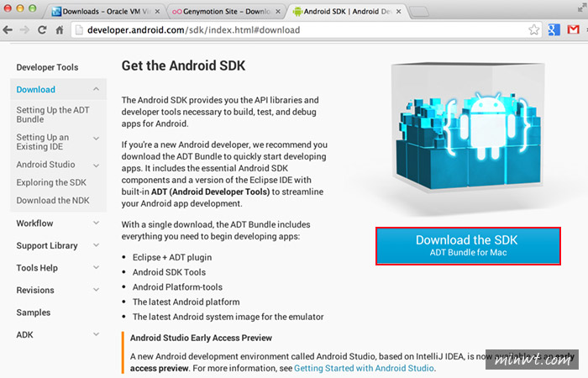Click the Eclipse + ADT plugin bullet
The height and width of the screenshot is (378, 588).
click(172, 257)
